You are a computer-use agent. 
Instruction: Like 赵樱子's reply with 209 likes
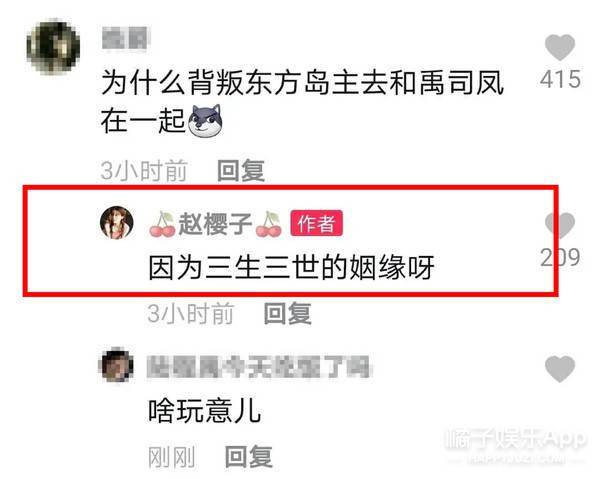[x=560, y=225]
